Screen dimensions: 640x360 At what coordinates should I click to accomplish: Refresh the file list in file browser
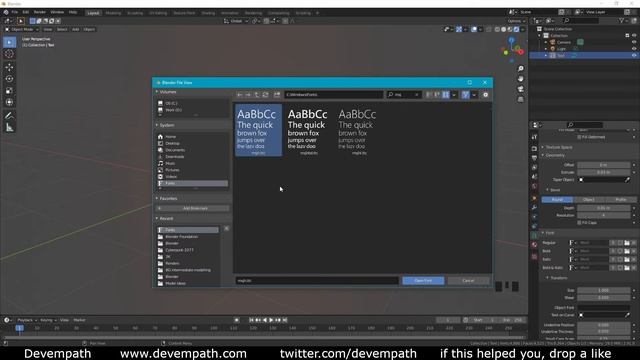265,95
